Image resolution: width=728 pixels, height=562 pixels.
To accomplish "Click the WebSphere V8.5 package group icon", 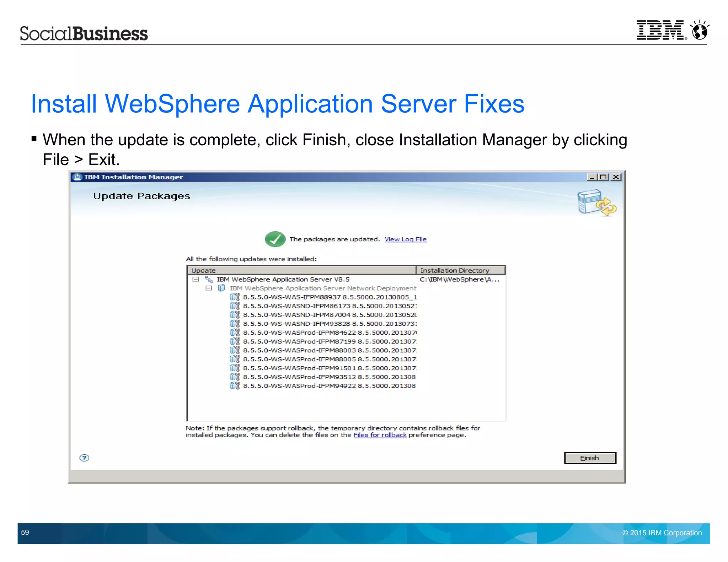I will coord(209,279).
